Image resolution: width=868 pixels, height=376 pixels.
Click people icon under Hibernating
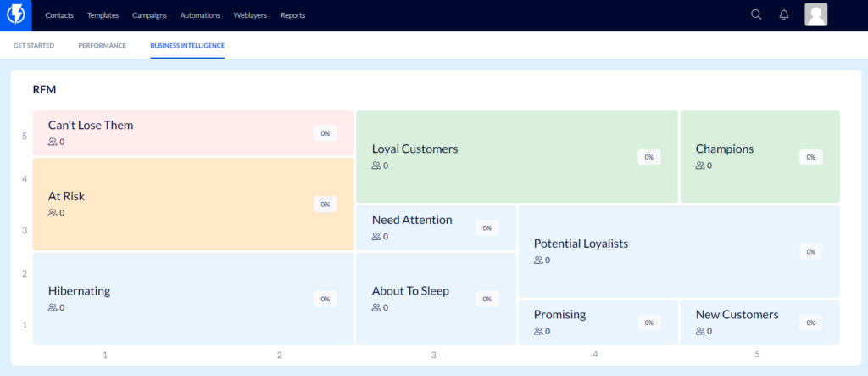pyautogui.click(x=53, y=307)
